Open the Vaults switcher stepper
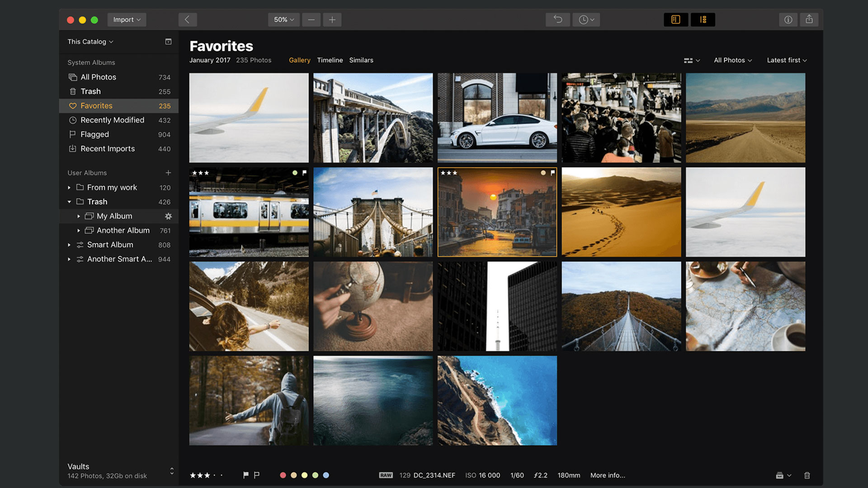The height and width of the screenshot is (488, 868). tap(172, 471)
